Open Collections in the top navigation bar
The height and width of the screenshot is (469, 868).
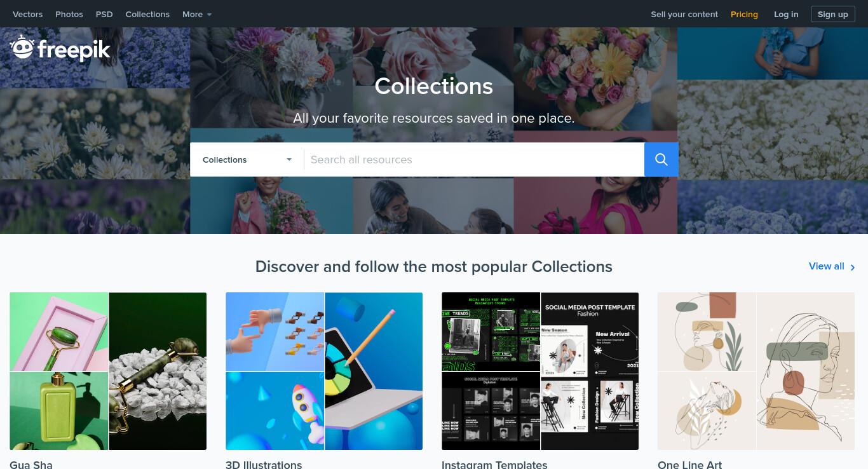(x=147, y=14)
